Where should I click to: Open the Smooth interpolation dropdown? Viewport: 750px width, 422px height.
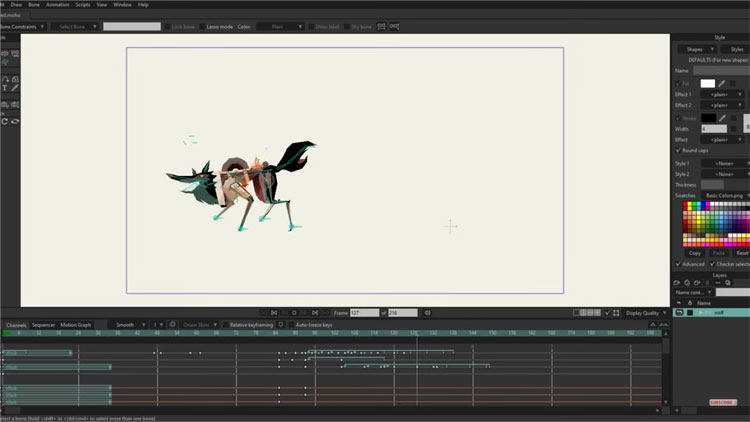pyautogui.click(x=128, y=325)
